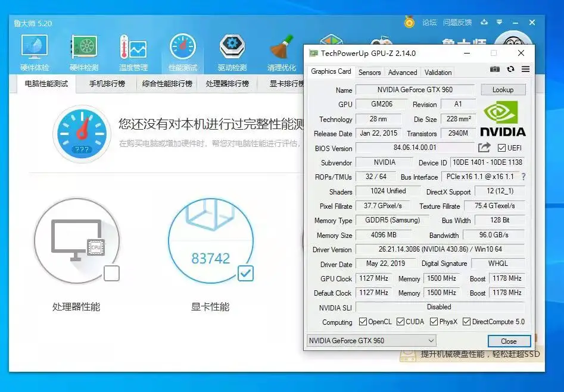Open 问题反馈 feedback link
The image size is (564, 392).
point(457,22)
